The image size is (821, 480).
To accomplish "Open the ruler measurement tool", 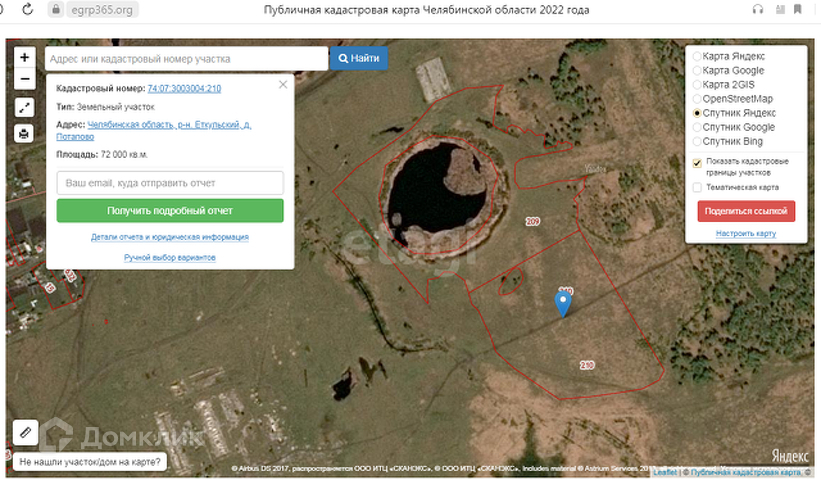I will pos(26,432).
